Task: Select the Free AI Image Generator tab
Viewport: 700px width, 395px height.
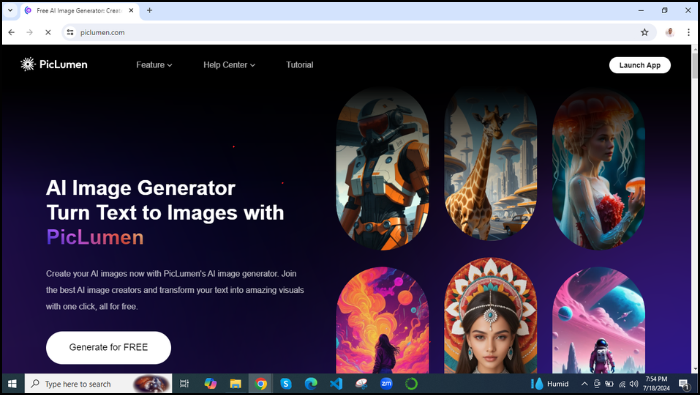Action: (x=79, y=10)
